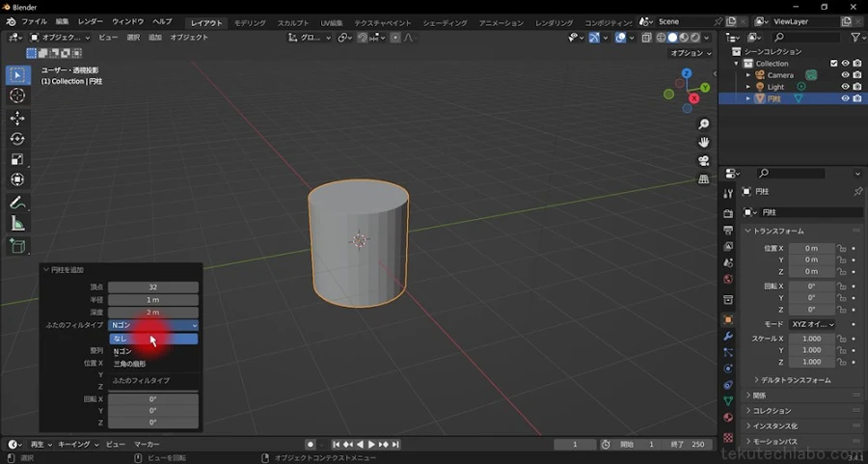Image resolution: width=868 pixels, height=464 pixels.
Task: Click the 頂点 value field 32
Action: (x=153, y=287)
